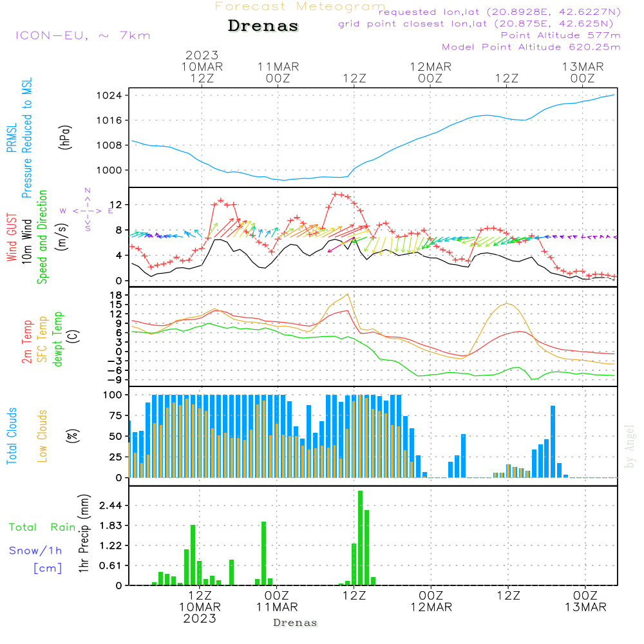Select the requested lon,lat coordinates text
644x644 pixels.
click(x=499, y=12)
